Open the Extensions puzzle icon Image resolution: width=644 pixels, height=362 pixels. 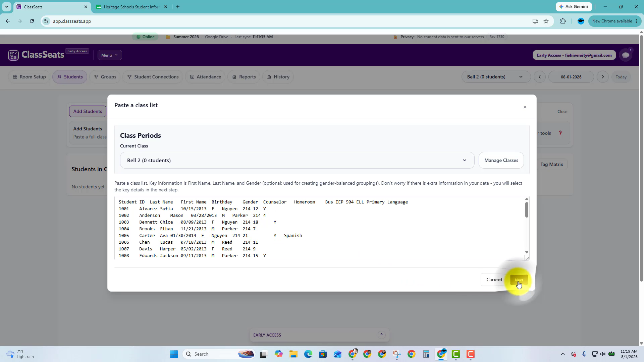click(x=563, y=21)
